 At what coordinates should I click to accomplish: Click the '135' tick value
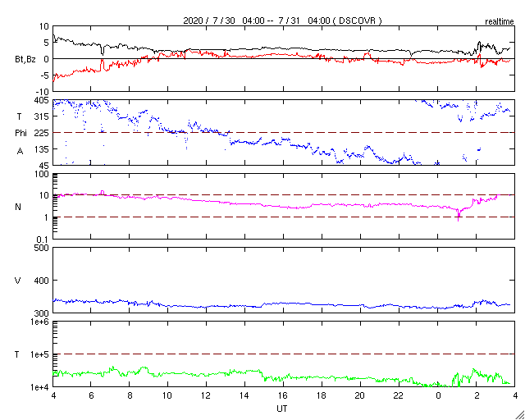42,149
